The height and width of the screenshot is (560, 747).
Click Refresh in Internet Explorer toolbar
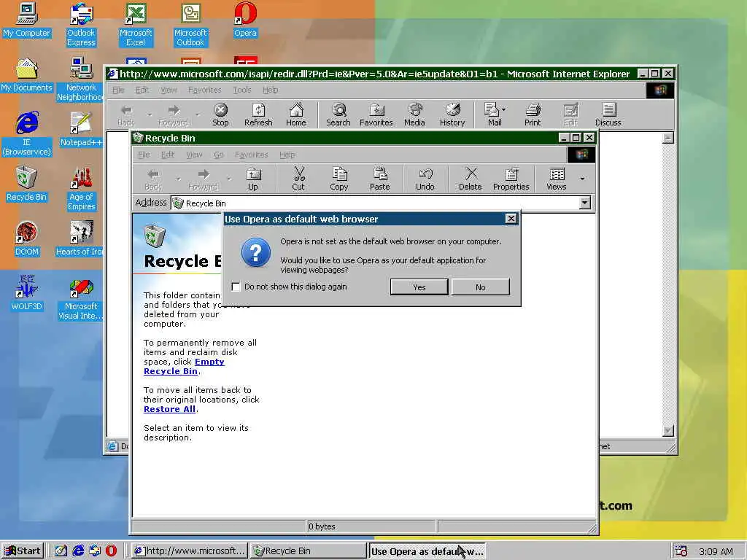(258, 114)
